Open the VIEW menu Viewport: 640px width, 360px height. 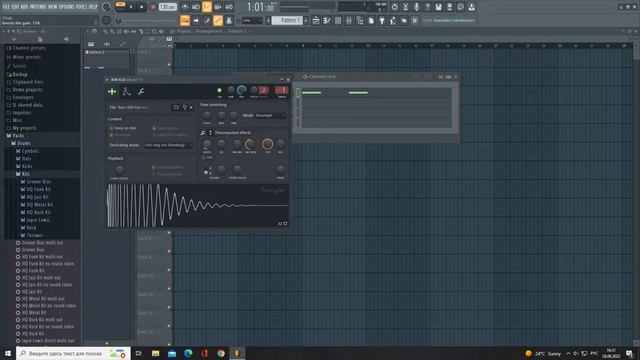click(52, 7)
